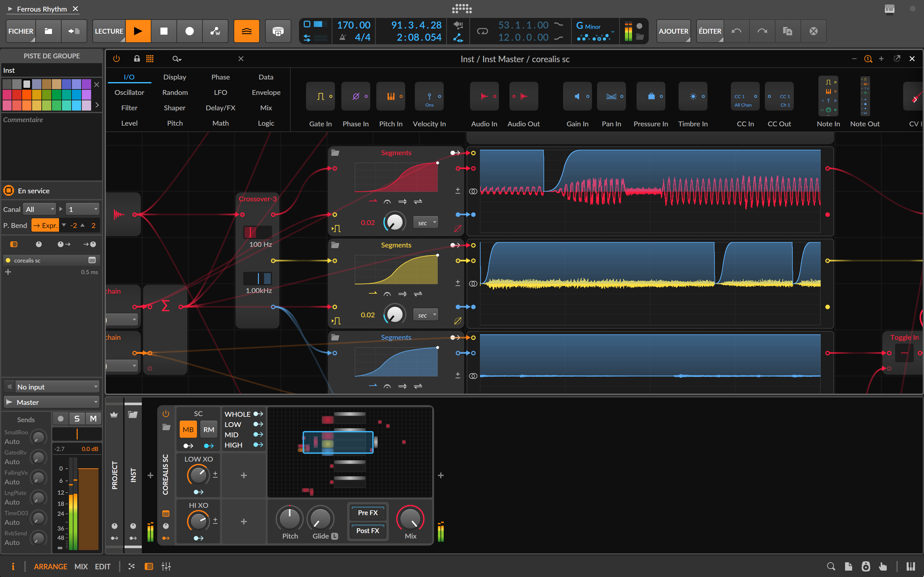Screen dimensions: 924x577
Task: Open the Canal 'All' dropdown
Action: click(39, 209)
